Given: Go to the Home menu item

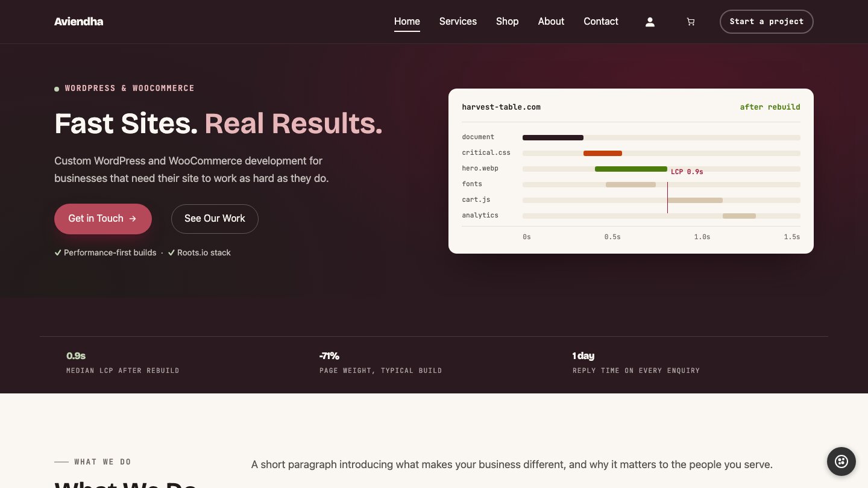Looking at the screenshot, I should coord(407,22).
